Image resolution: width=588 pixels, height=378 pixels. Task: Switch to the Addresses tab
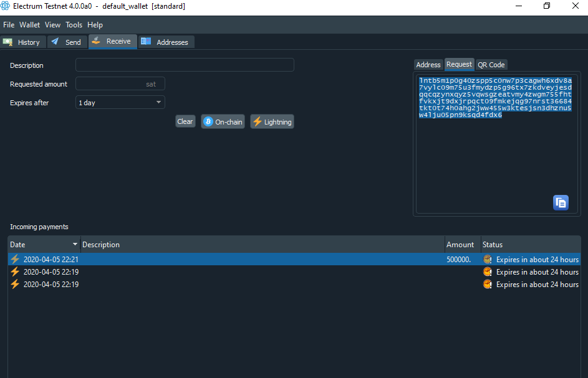166,42
